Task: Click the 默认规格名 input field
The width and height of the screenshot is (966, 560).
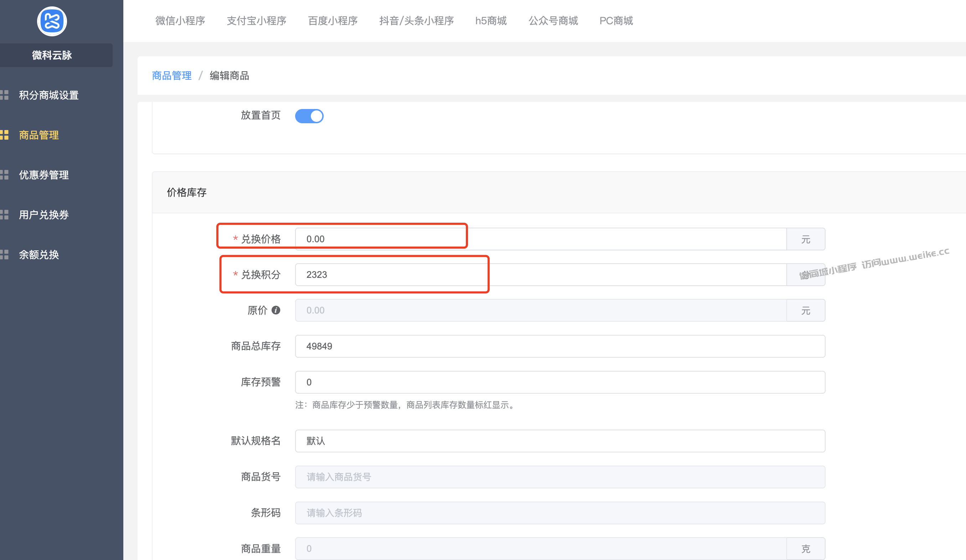Action: [560, 441]
